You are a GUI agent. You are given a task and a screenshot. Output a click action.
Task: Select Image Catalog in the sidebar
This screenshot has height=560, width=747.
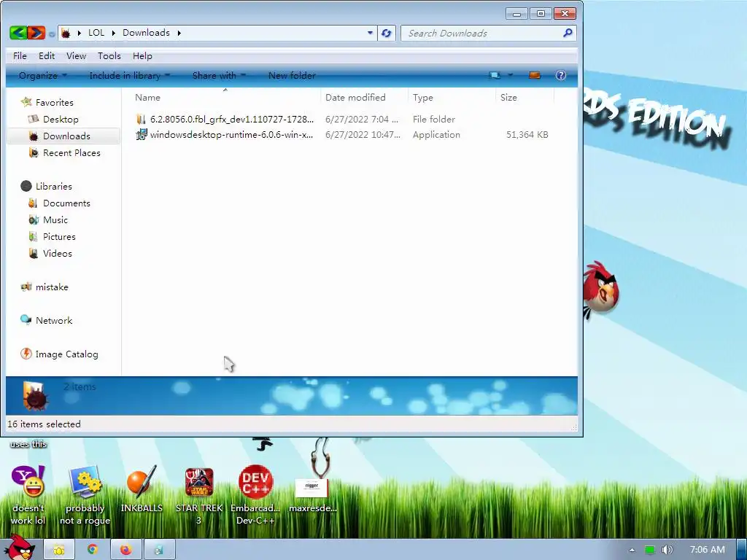[66, 354]
